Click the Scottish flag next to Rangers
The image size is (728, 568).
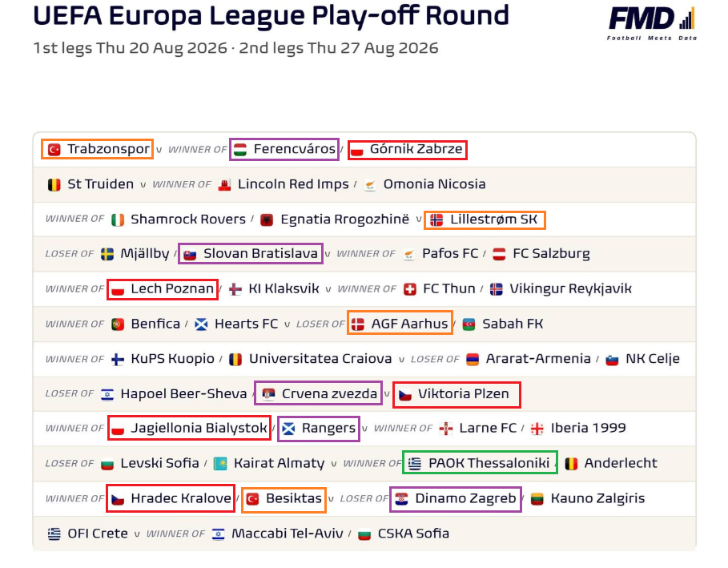pos(288,429)
